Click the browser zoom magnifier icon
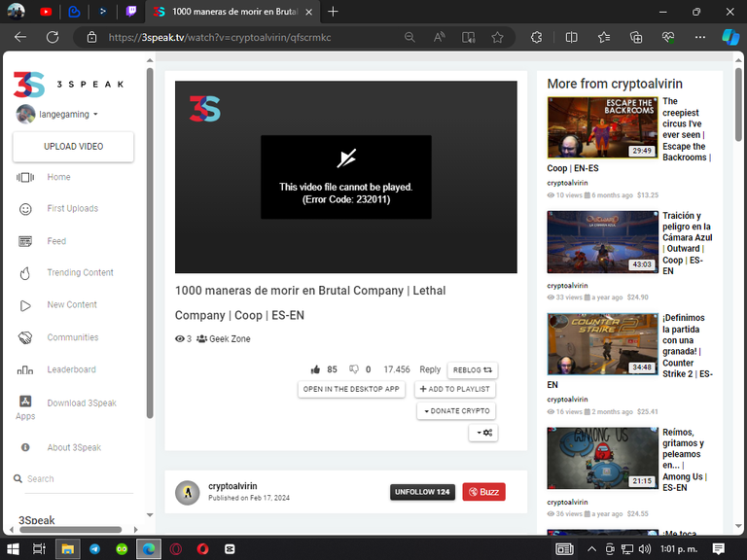 coord(409,37)
